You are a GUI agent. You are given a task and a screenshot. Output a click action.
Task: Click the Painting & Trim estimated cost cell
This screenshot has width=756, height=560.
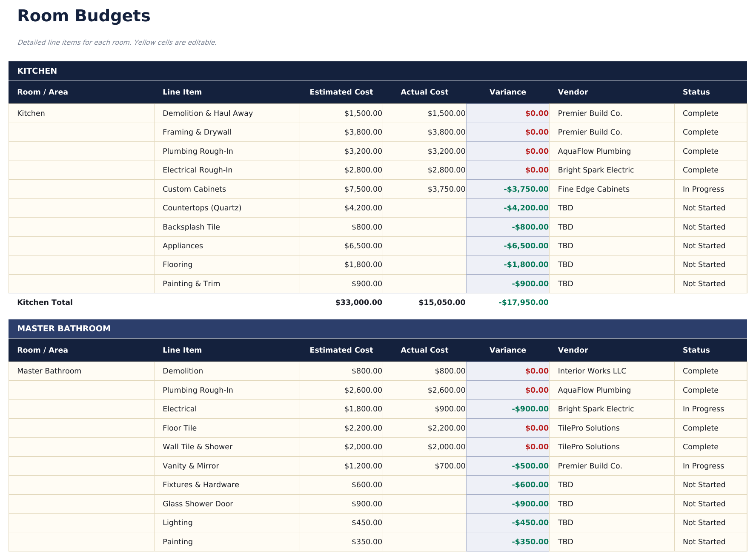click(341, 284)
